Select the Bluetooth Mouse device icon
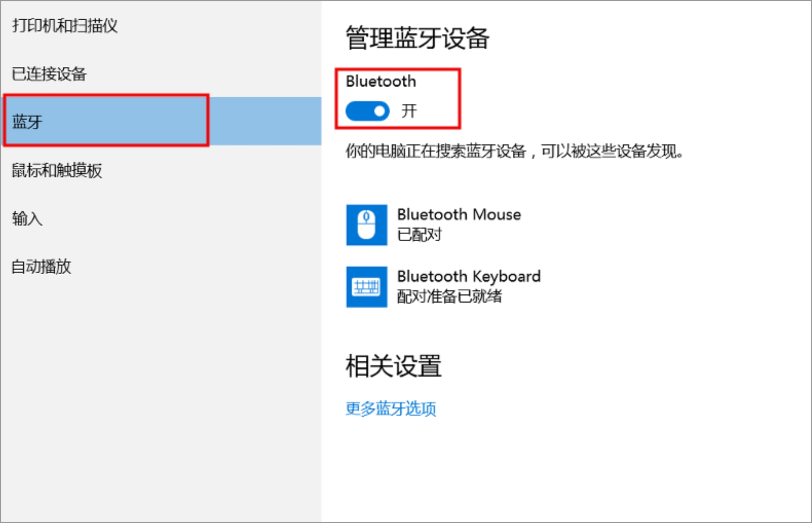This screenshot has width=812, height=523. point(367,225)
